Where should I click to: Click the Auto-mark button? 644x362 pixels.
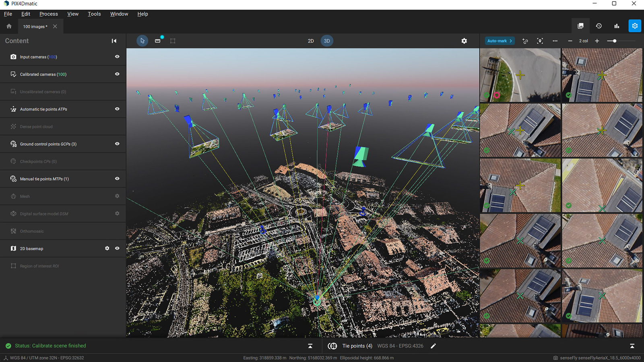tap(500, 41)
